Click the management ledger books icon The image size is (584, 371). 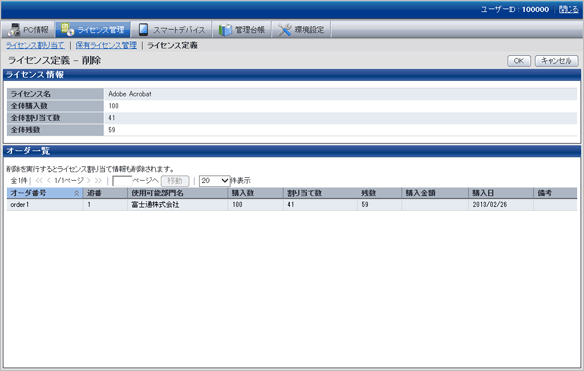(225, 30)
